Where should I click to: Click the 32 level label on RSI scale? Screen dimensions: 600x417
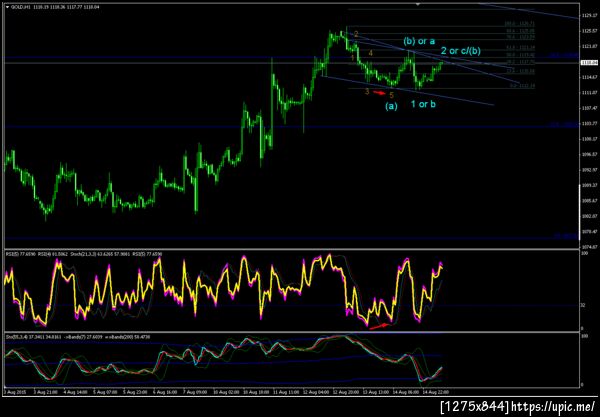click(583, 305)
